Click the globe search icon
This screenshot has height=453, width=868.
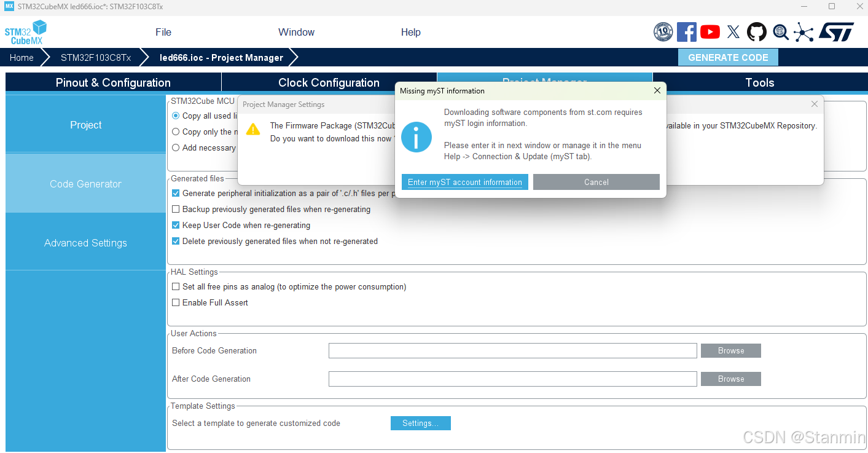780,32
